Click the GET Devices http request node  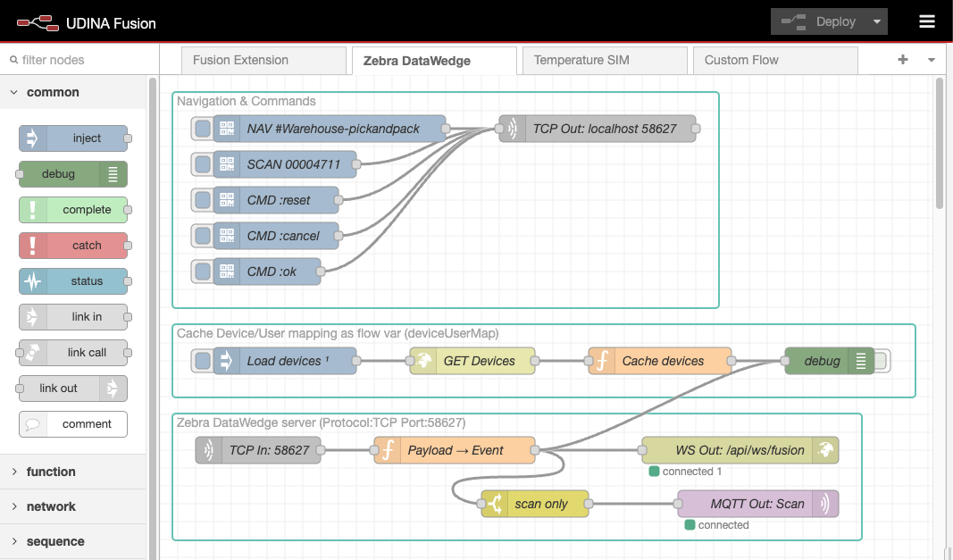pos(472,361)
